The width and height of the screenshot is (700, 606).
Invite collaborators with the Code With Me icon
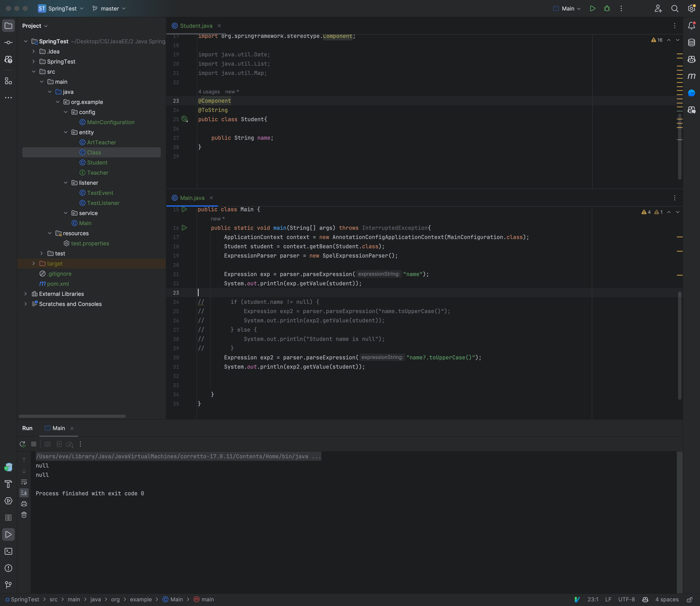(658, 8)
